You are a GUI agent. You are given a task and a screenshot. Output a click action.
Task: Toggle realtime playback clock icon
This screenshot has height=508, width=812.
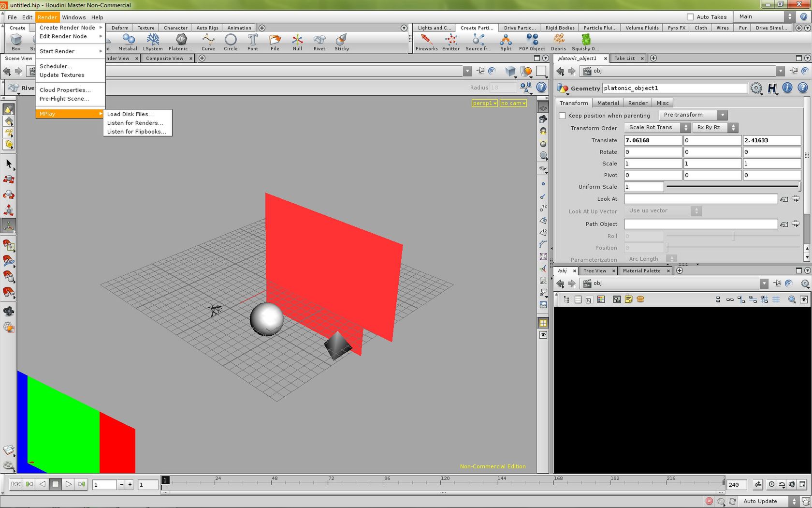[772, 484]
